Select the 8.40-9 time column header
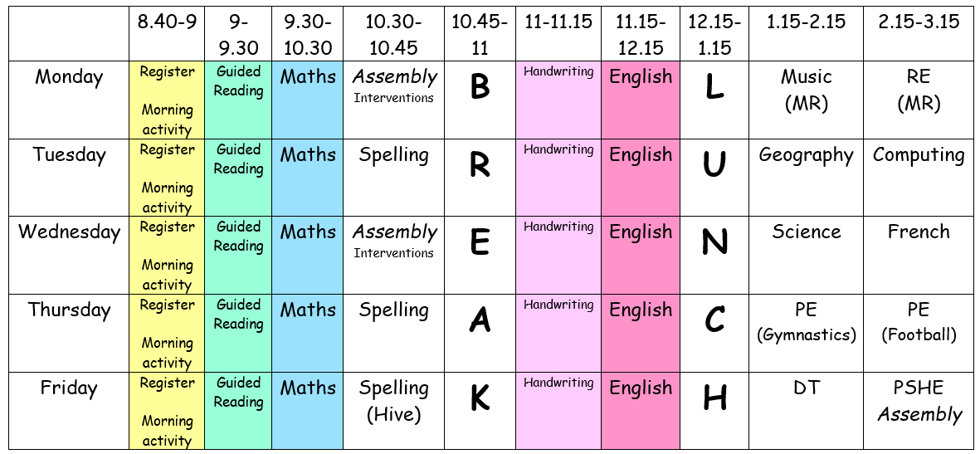This screenshot has height=454, width=980. [x=167, y=23]
